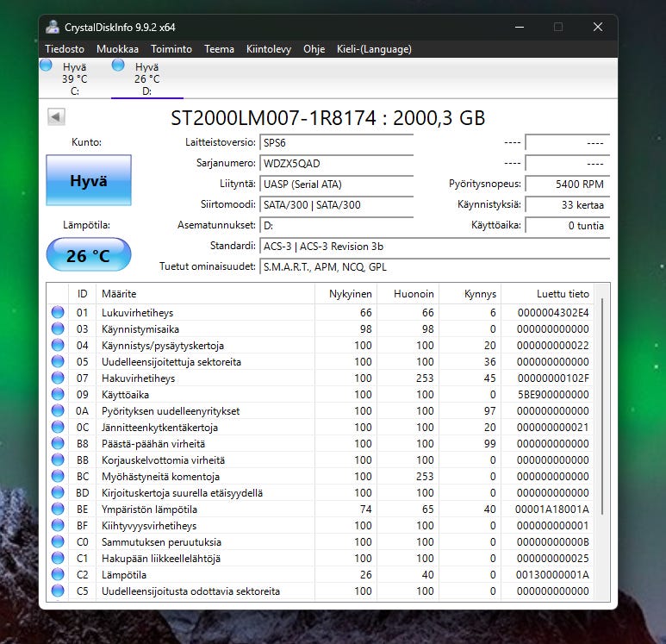This screenshot has height=644, width=666.
Task: Open the Kieli-(Language) menu
Action: point(374,49)
